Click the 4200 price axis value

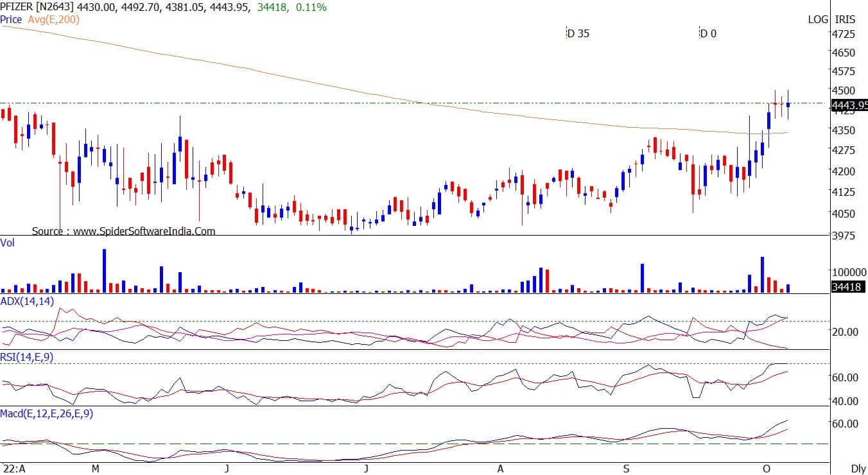pyautogui.click(x=844, y=171)
